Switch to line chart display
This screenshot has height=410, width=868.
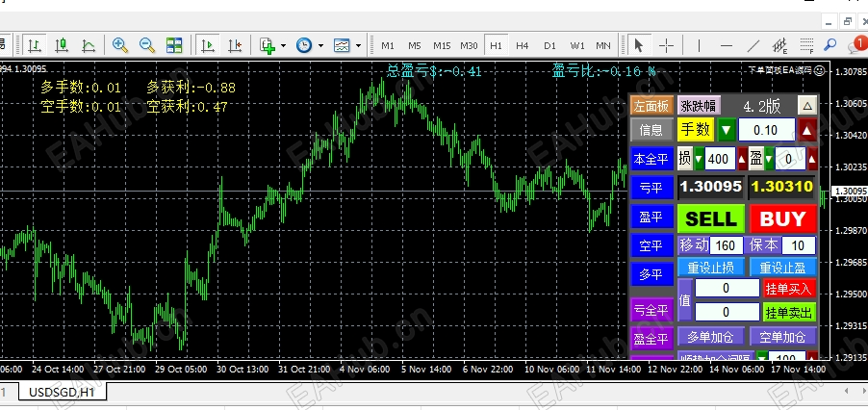(88, 45)
